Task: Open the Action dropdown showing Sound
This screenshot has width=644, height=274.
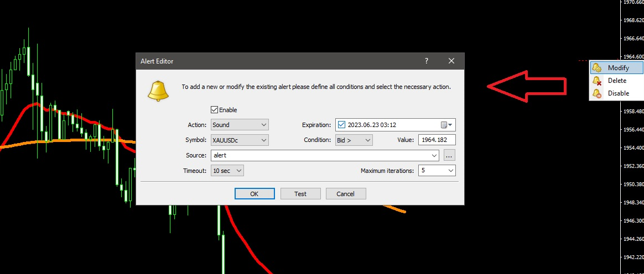Action: (x=240, y=125)
